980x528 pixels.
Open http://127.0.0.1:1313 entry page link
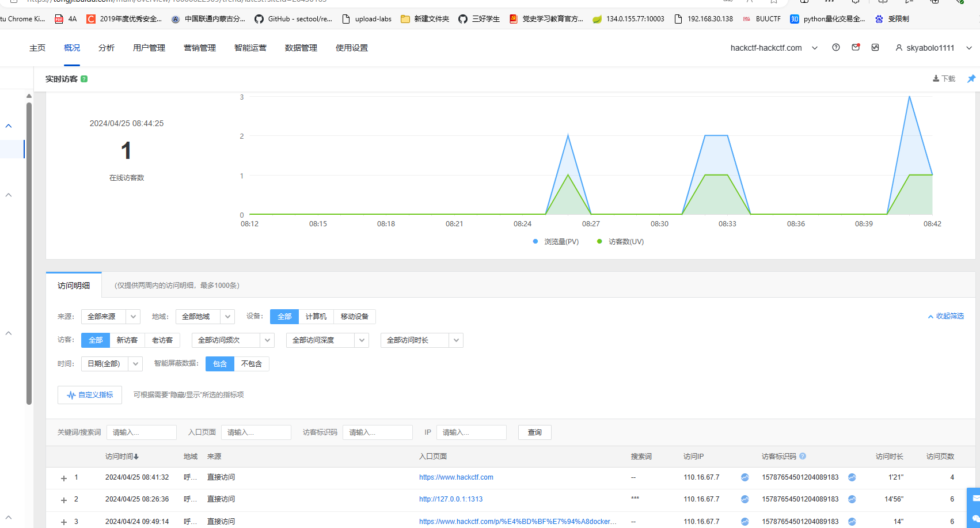coord(451,499)
